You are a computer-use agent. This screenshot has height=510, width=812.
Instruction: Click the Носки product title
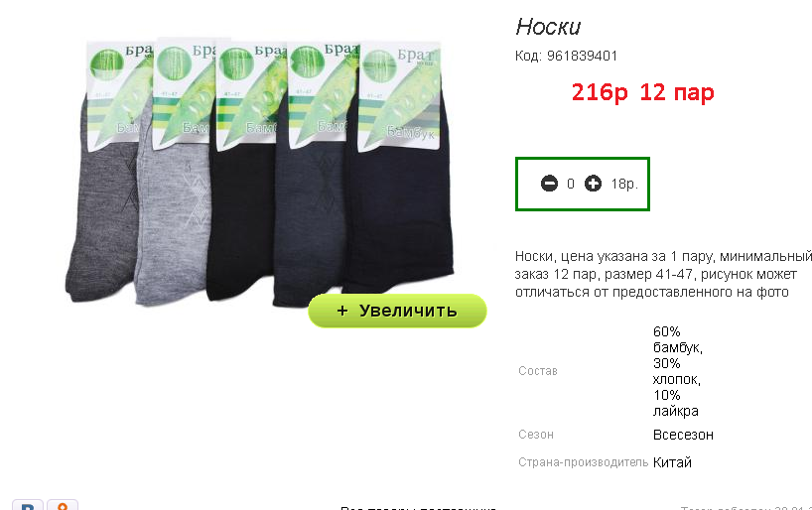(548, 27)
